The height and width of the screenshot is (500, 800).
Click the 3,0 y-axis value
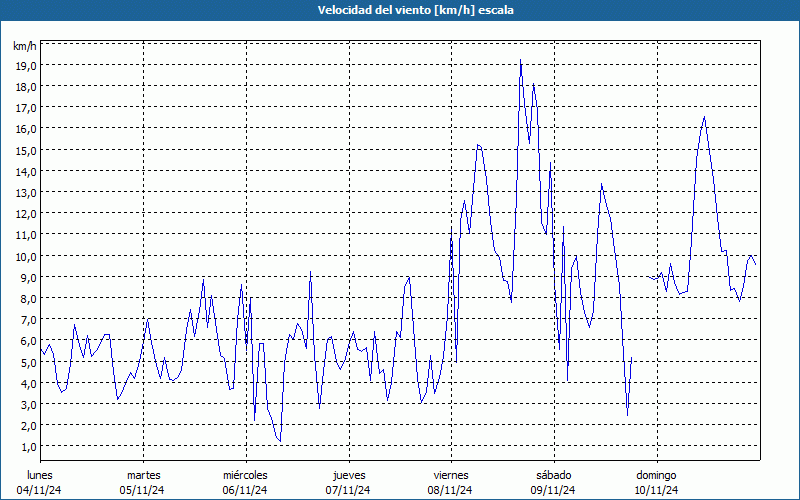[29, 405]
